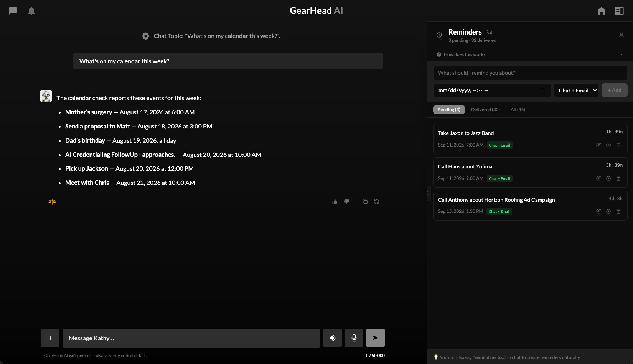This screenshot has height=364, width=633.
Task: Edit the Call Hans about Yofima reminder
Action: 598,178
